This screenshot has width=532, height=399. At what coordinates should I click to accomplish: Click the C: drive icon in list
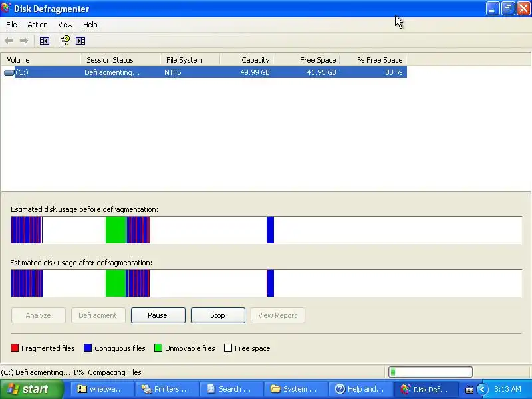9,72
